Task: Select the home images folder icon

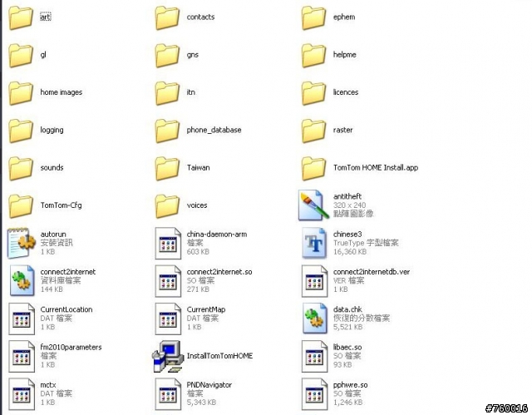Action: pyautogui.click(x=21, y=92)
